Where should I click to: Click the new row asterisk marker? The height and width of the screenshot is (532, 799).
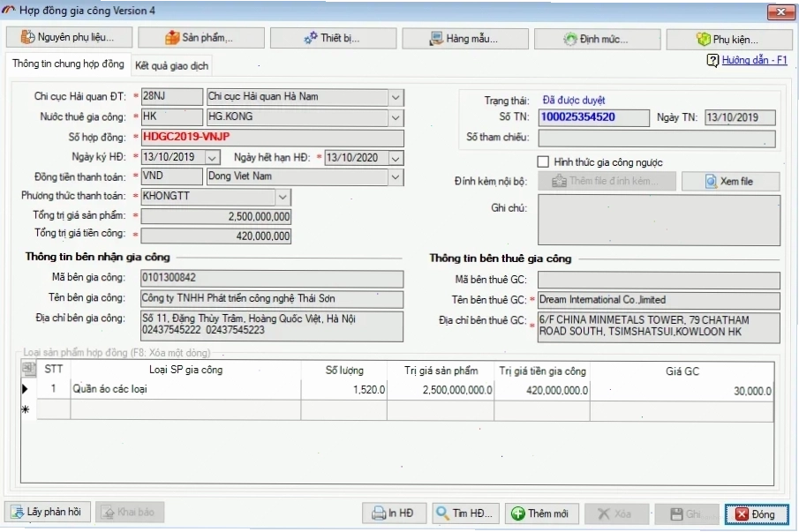tap(26, 410)
